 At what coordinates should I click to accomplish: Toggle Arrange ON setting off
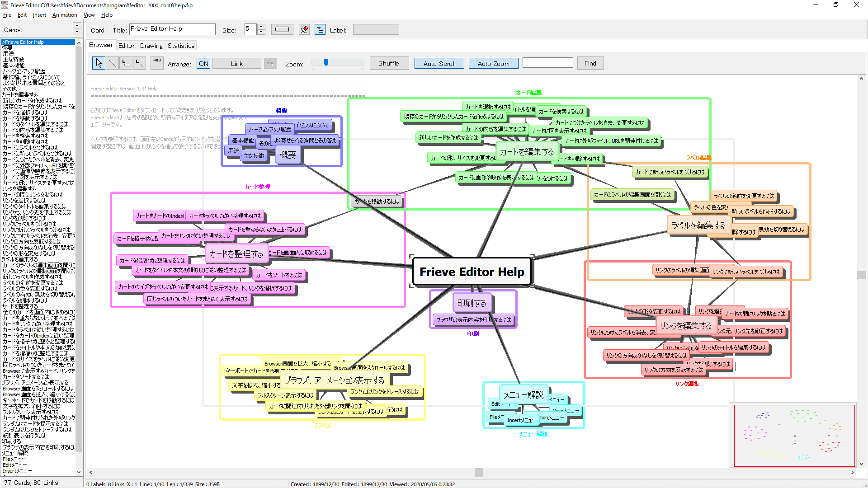point(203,63)
